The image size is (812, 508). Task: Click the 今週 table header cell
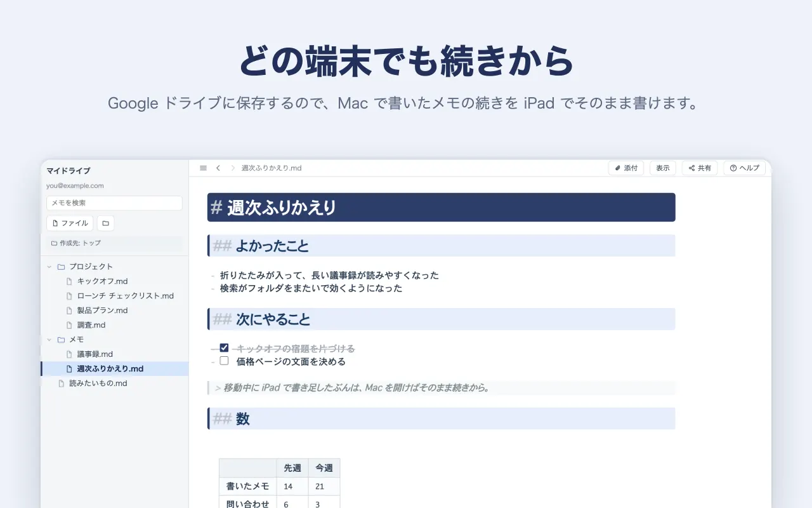[324, 468]
